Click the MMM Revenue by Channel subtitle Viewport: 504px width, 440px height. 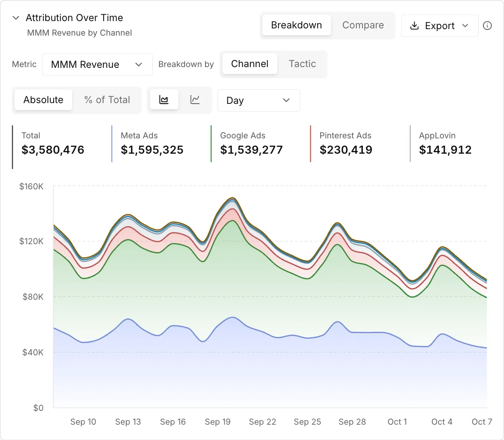coord(79,33)
